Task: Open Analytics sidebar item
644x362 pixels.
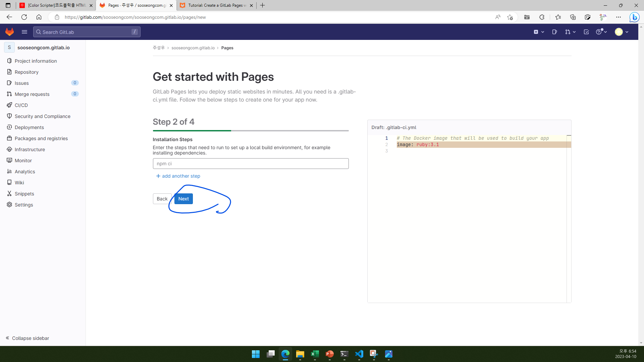Action: (25, 172)
